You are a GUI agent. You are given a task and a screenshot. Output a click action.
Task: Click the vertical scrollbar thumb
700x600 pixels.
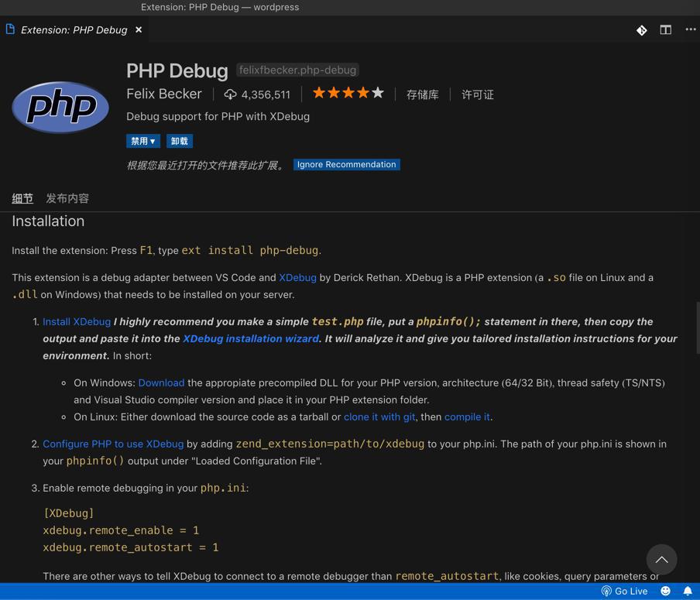[x=698, y=328]
